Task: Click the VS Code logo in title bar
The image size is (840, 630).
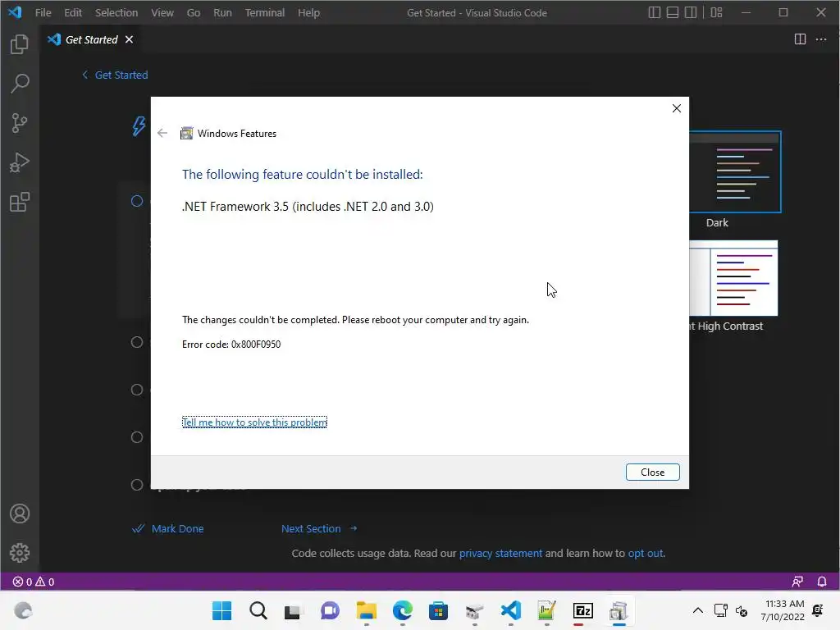Action: [x=15, y=11]
